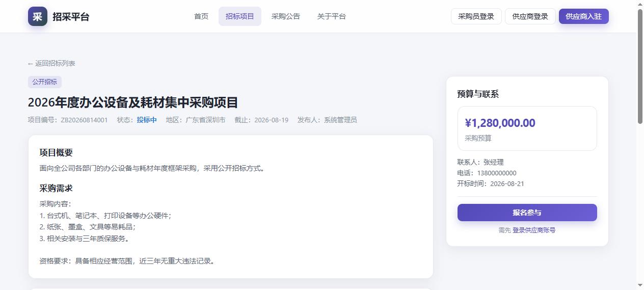This screenshot has width=644, height=290.
Task: Select project number ZB20260814001 text
Action: pos(85,120)
